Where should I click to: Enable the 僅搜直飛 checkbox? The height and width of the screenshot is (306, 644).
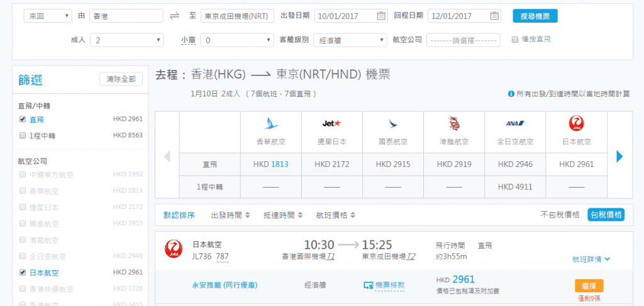(516, 39)
